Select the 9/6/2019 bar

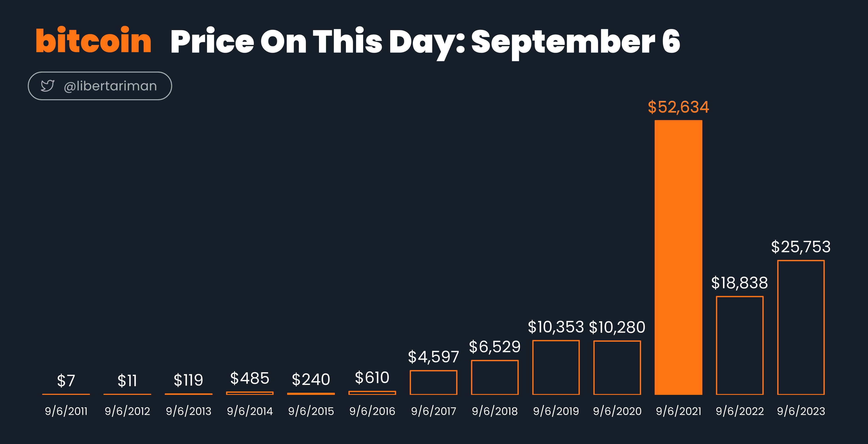556,367
